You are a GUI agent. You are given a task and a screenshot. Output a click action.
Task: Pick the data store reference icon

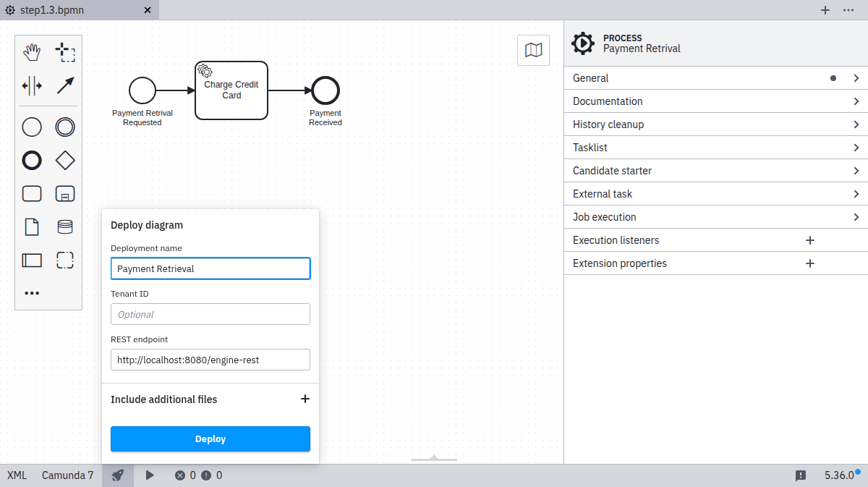tap(65, 227)
